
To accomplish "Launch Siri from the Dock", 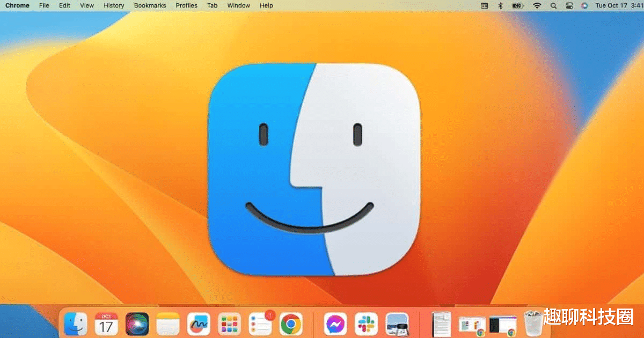I will tap(137, 324).
